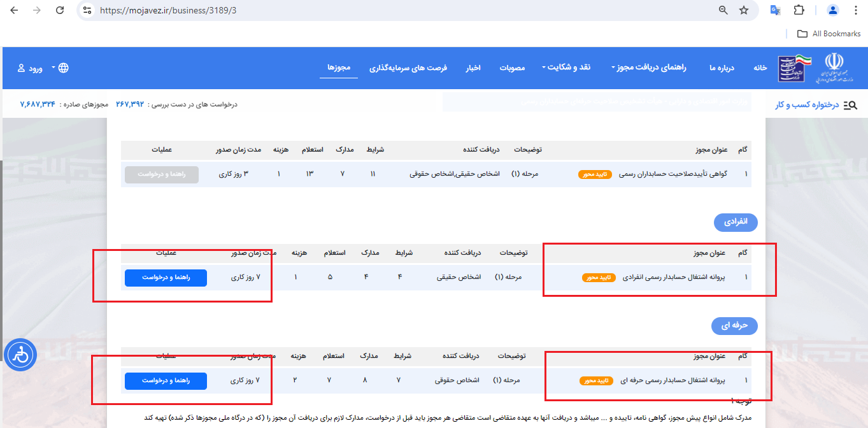
Task: Open the Chrome profile avatar
Action: [833, 10]
